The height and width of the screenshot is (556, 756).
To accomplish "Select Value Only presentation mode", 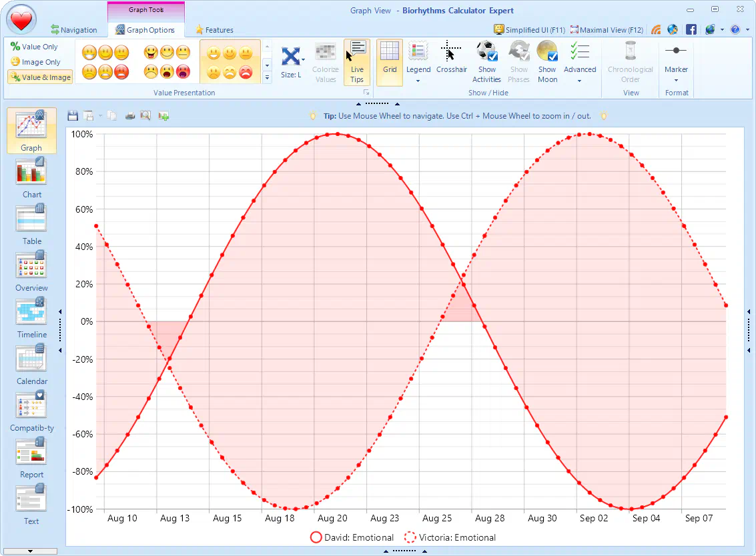I will [35, 47].
